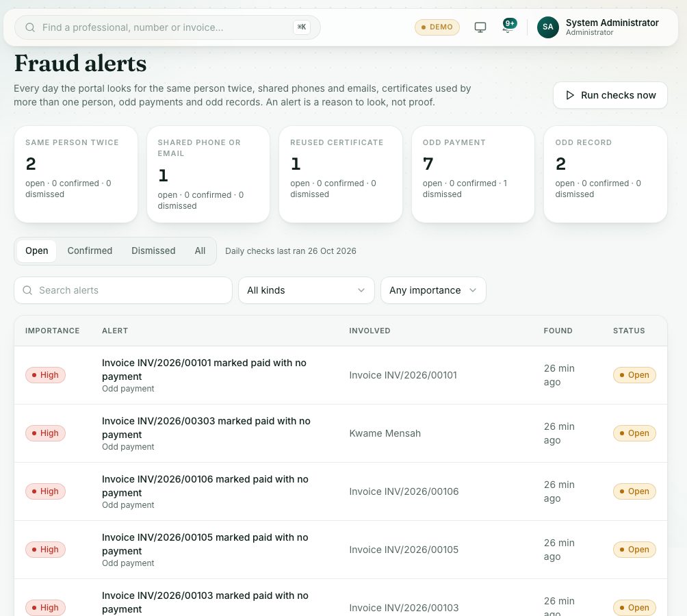
Task: Click the SA user avatar
Action: [x=547, y=27]
